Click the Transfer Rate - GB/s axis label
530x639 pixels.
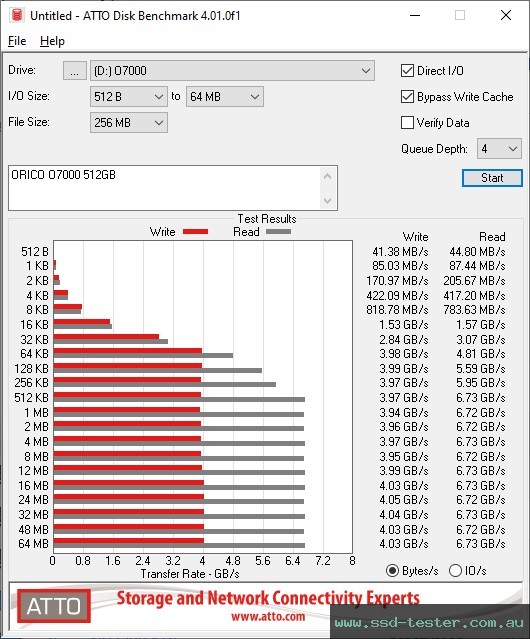click(x=190, y=574)
